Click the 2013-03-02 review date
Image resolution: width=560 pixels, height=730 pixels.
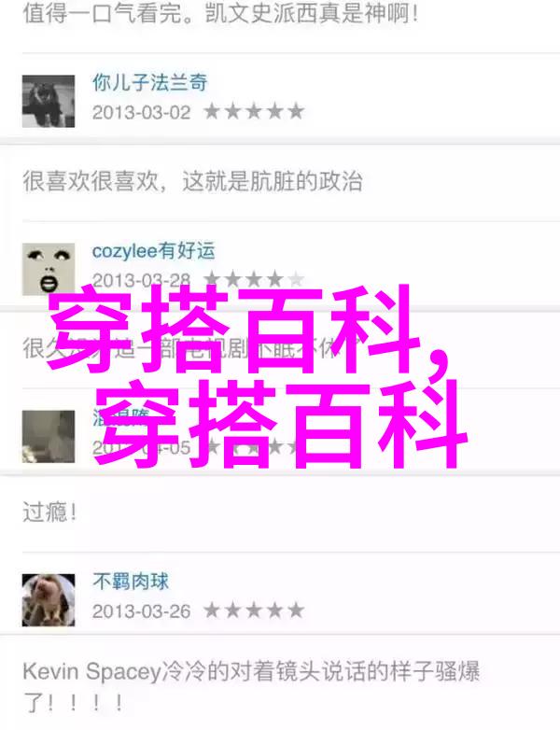(x=142, y=113)
